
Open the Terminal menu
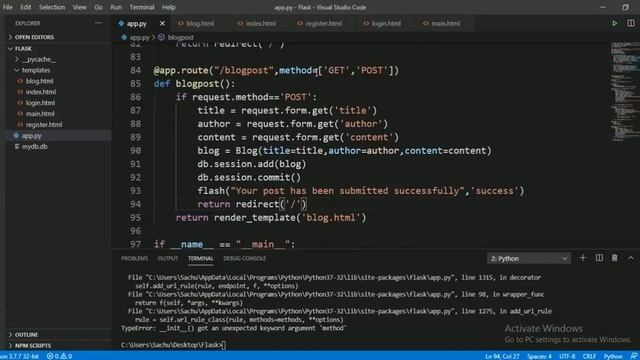coord(142,7)
